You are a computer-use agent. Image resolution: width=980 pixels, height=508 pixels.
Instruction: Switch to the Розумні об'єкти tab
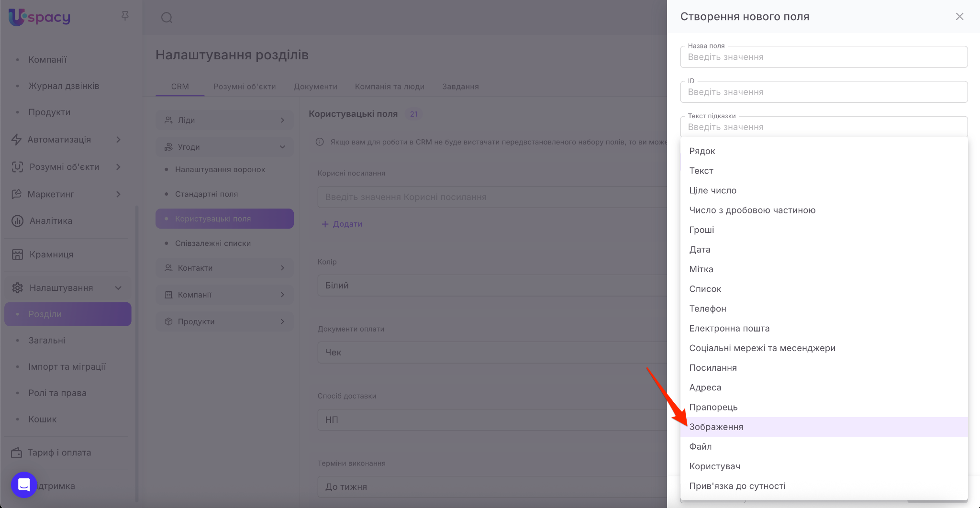click(x=244, y=87)
